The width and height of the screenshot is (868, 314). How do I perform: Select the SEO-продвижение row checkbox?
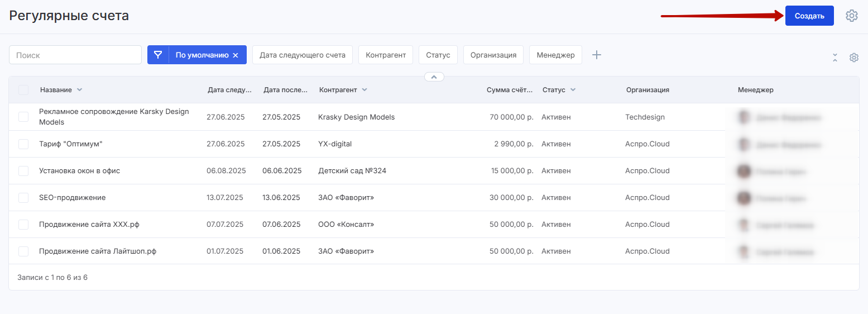pos(23,198)
